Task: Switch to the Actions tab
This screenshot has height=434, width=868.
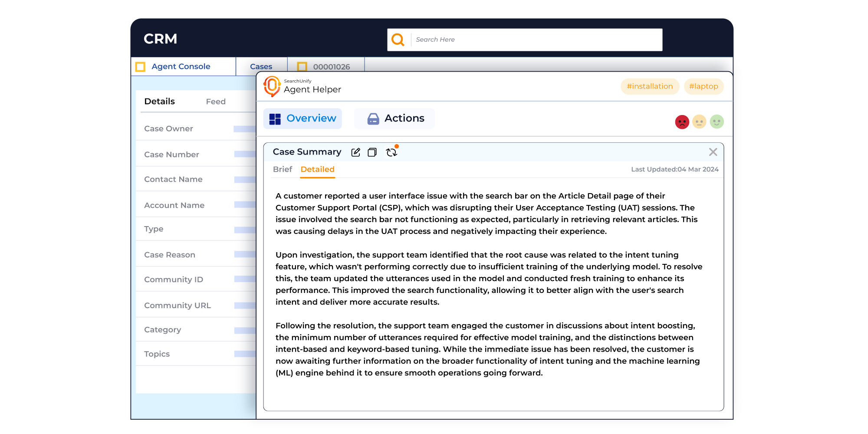Action: [x=395, y=118]
